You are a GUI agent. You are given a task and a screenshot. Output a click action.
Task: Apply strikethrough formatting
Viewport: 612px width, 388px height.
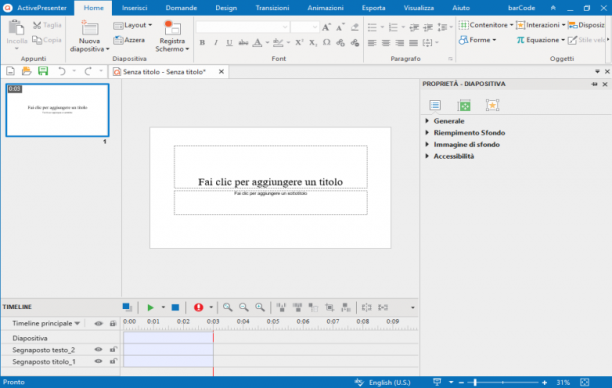[243, 43]
